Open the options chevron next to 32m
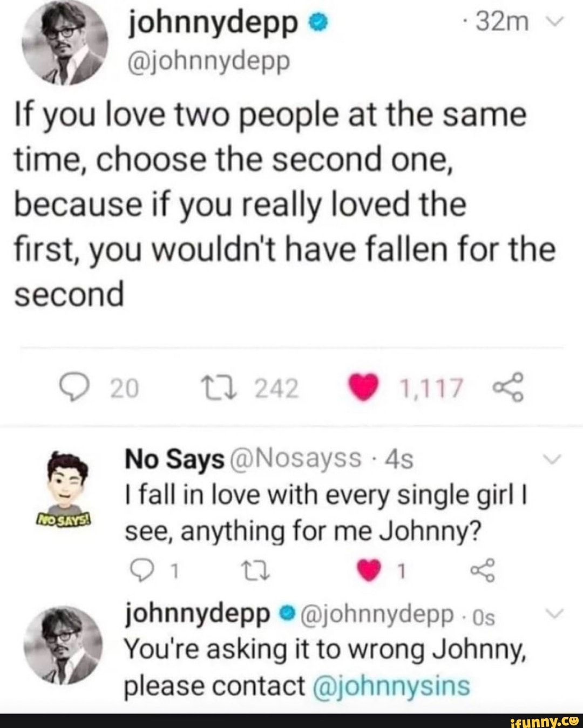The height and width of the screenshot is (728, 583). click(x=559, y=23)
